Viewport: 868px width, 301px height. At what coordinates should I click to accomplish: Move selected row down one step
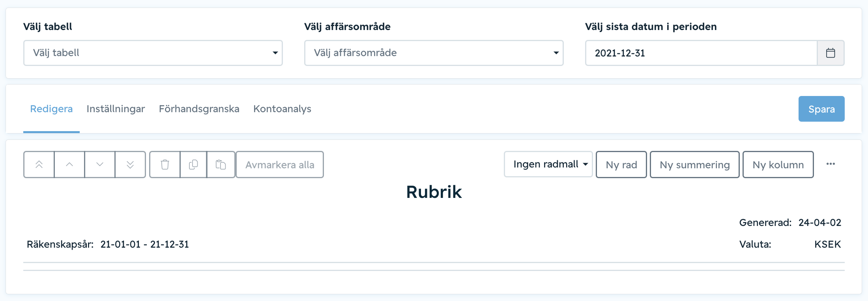point(100,165)
